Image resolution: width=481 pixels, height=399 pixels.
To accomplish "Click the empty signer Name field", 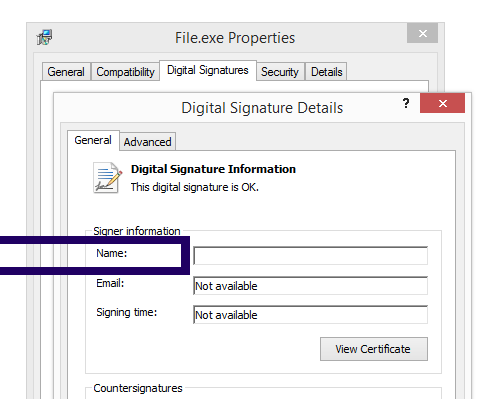I will pyautogui.click(x=310, y=256).
